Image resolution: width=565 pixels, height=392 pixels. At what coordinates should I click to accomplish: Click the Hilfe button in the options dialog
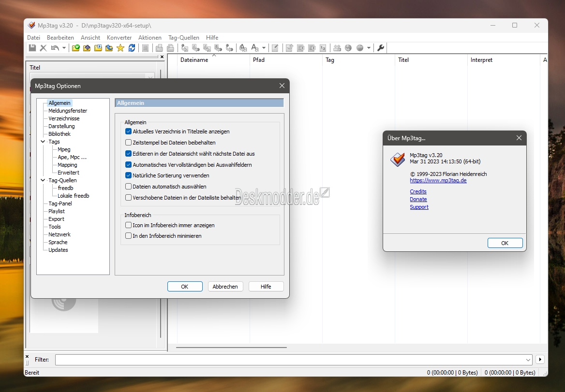coord(266,287)
